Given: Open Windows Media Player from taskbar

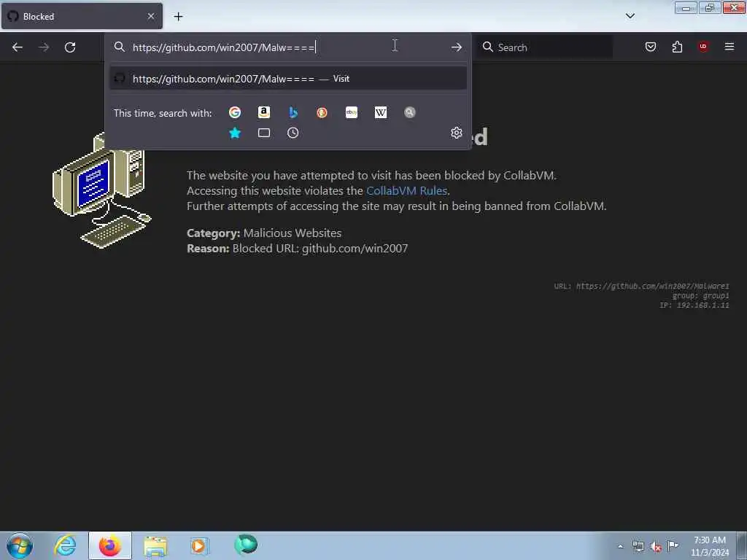Looking at the screenshot, I should tap(199, 545).
